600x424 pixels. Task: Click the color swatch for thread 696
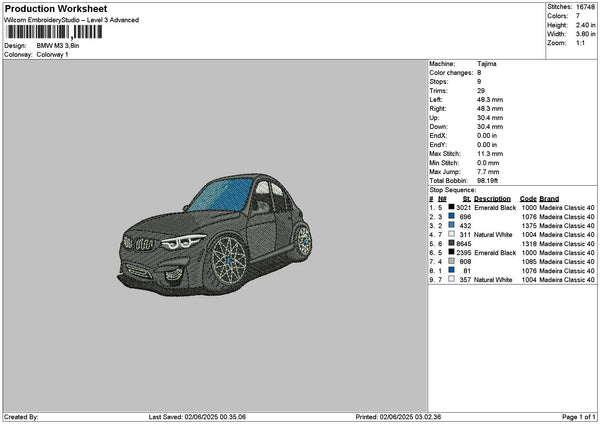coord(452,217)
